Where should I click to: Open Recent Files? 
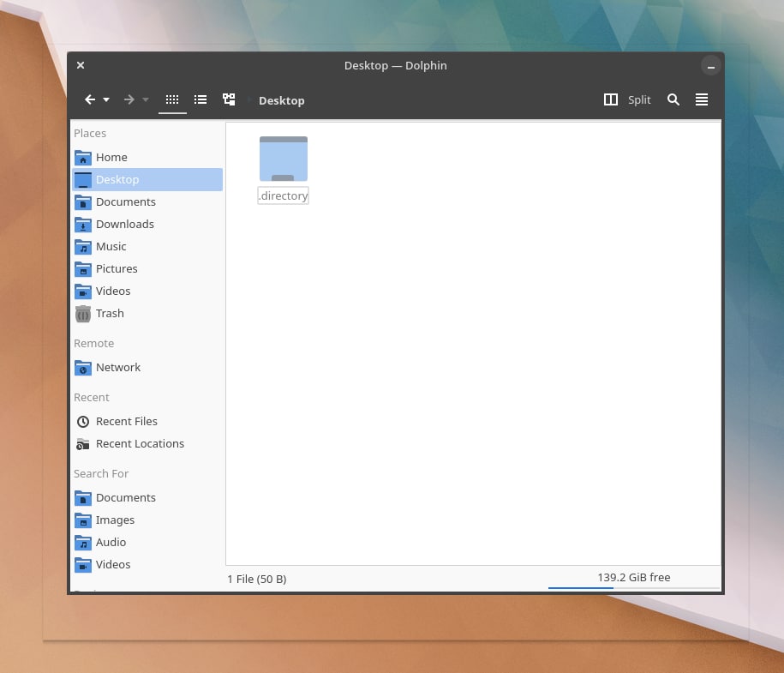click(147, 421)
